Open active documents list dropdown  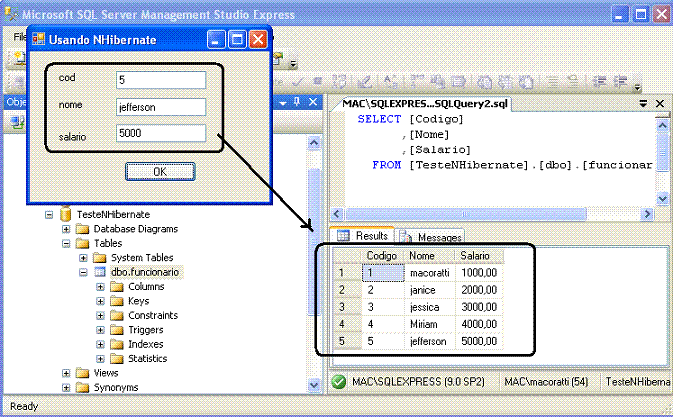(x=643, y=103)
